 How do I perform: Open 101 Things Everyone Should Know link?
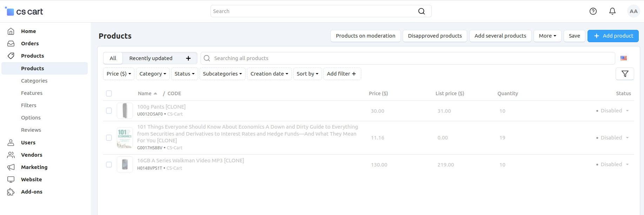(248, 133)
